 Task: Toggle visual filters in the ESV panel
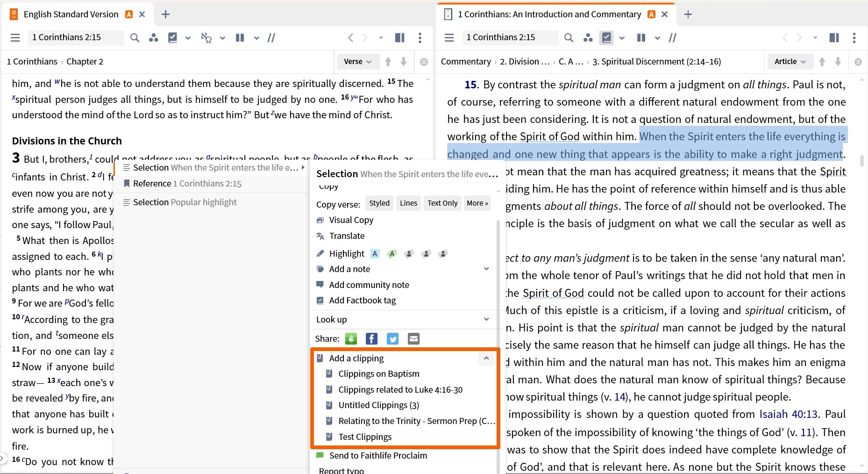click(172, 38)
